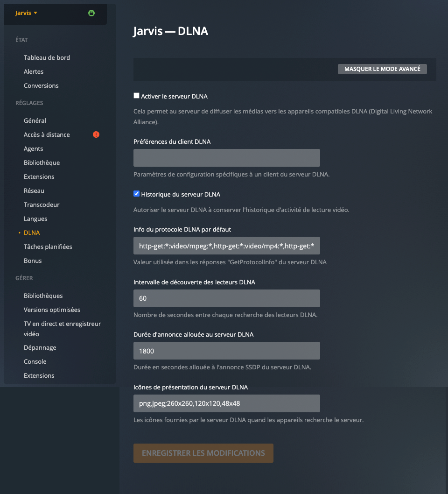Open Tableau de bord in sidebar
The image size is (448, 494).
tap(47, 57)
